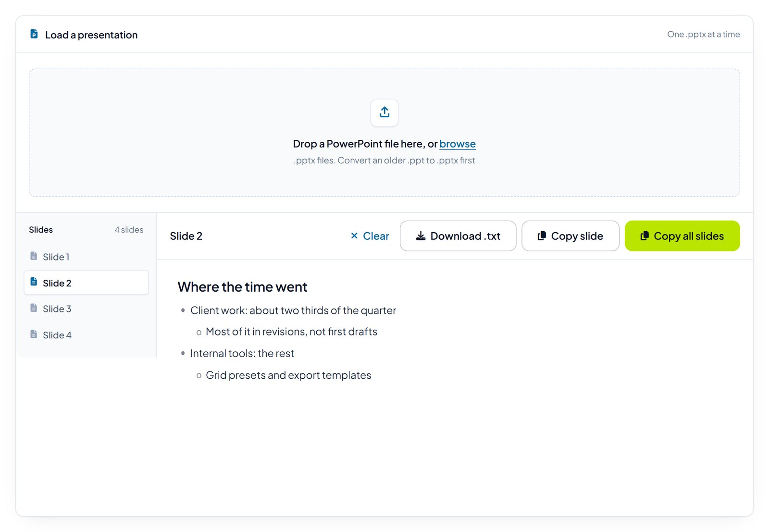Click the upload arrow icon in drop zone
769x532 pixels.
point(384,112)
